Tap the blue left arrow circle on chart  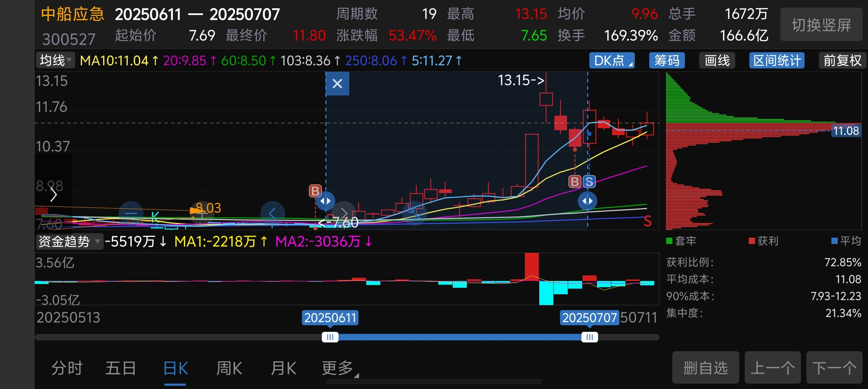pyautogui.click(x=273, y=213)
